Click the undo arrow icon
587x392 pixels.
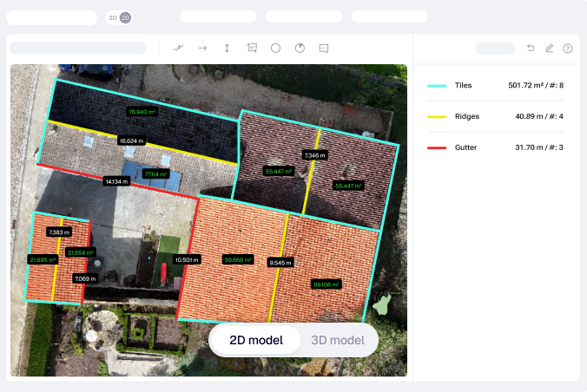(531, 49)
